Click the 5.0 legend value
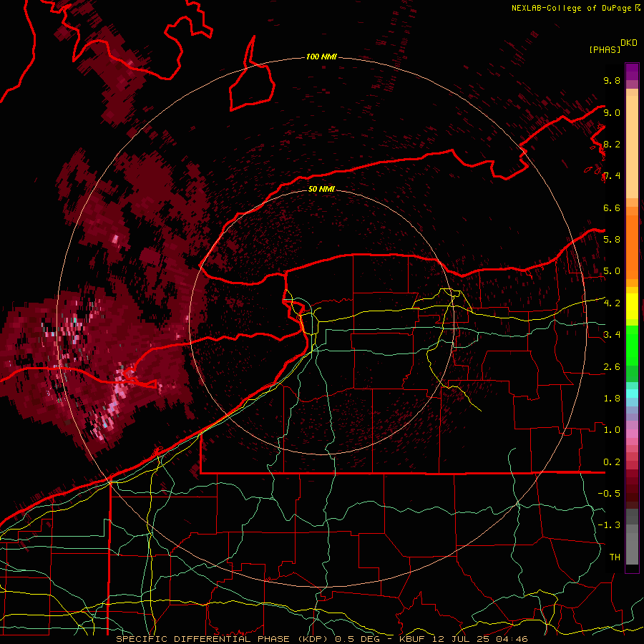Viewport: 644px width, 644px height. [612, 271]
